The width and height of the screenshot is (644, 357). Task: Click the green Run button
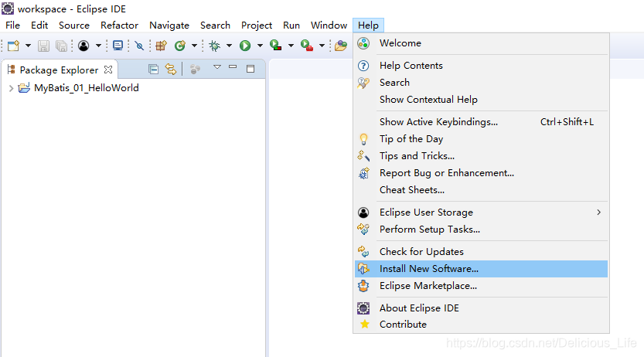click(245, 46)
